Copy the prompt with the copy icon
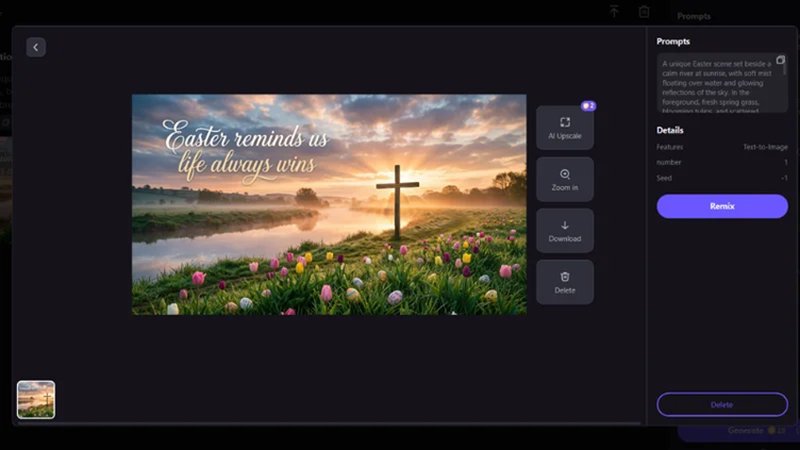This screenshot has height=450, width=800. [x=780, y=60]
